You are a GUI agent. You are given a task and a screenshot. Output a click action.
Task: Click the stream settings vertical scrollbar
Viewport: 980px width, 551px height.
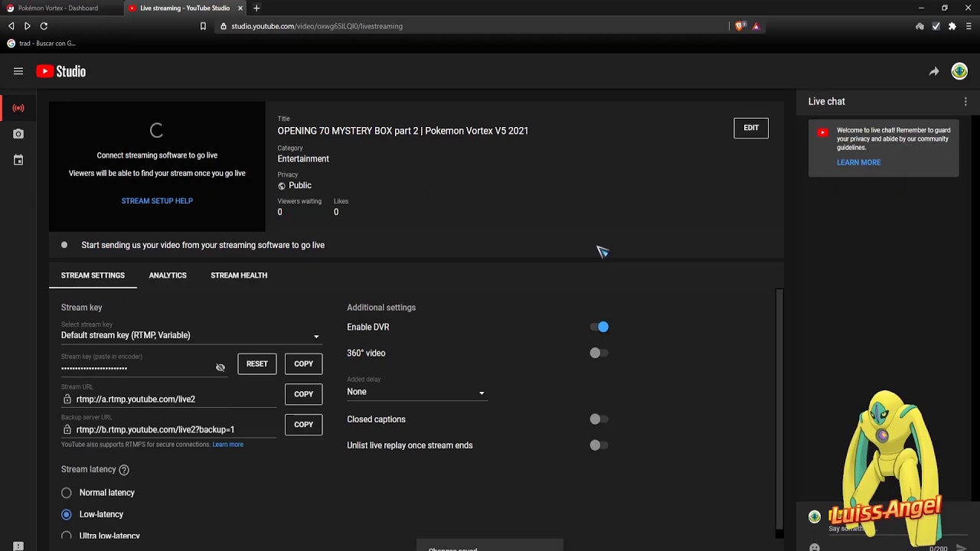pos(779,409)
